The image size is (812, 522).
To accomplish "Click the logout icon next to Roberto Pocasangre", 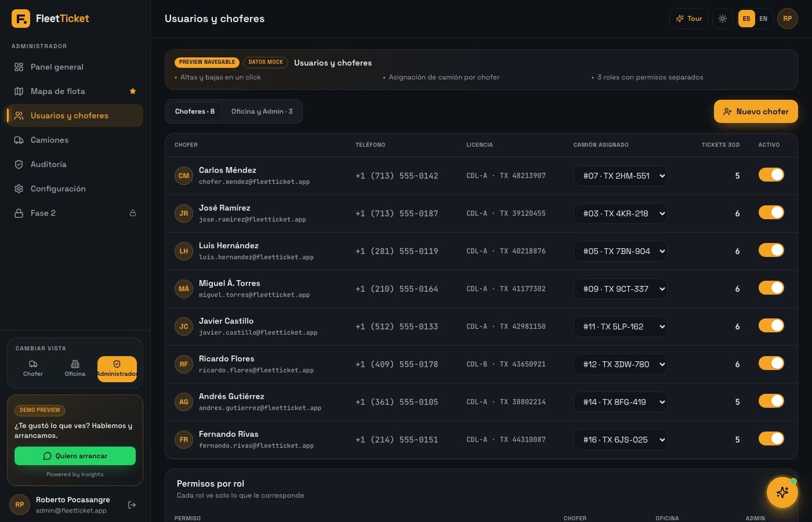I will (x=132, y=505).
